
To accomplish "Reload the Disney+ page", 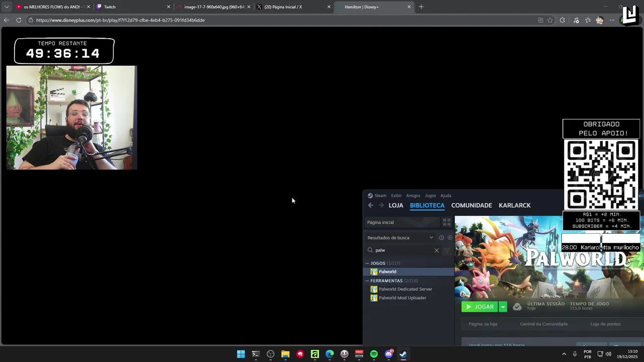I will coord(19,20).
